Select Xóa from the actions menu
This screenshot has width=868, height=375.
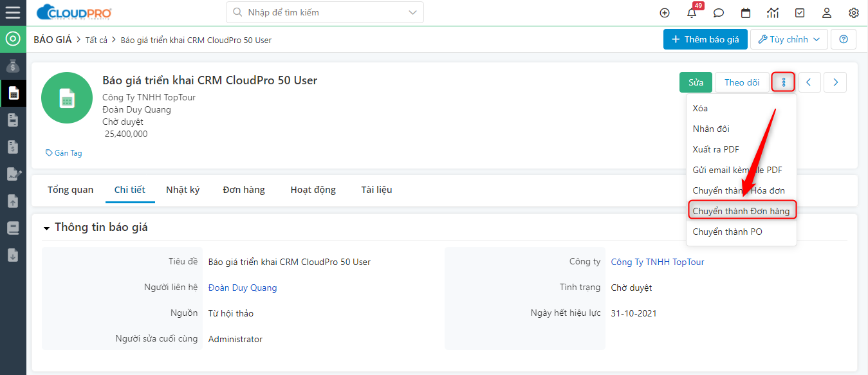741,108
